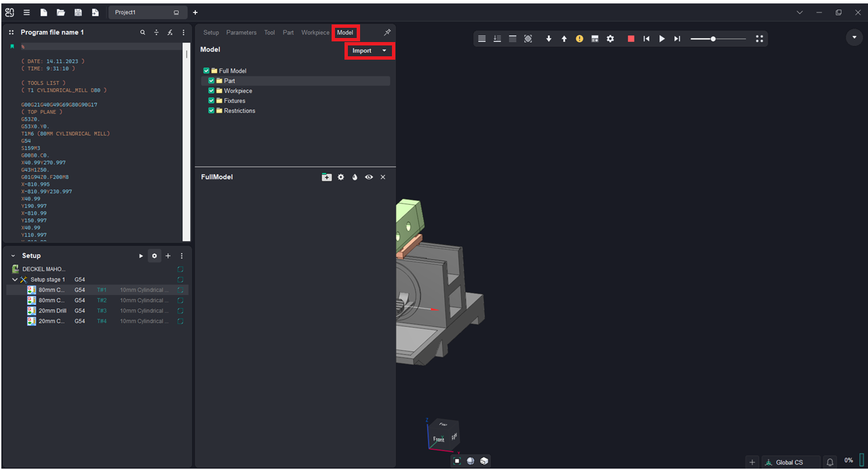868x470 pixels.
Task: Play the simulation in the top toolbar
Action: (662, 39)
